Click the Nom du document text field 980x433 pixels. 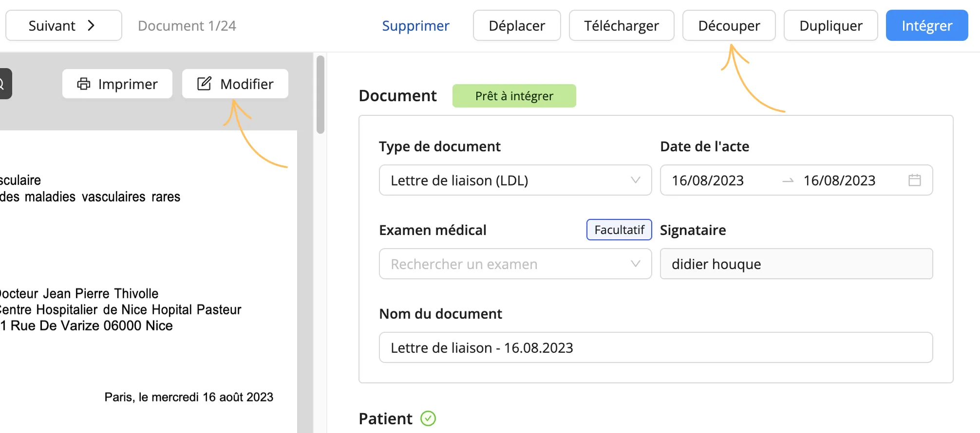pyautogui.click(x=655, y=348)
